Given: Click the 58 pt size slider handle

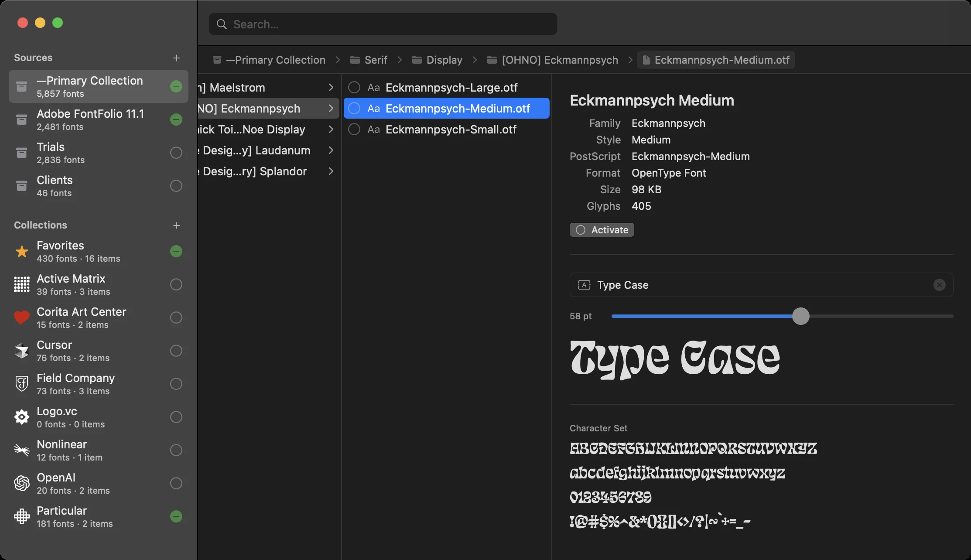Looking at the screenshot, I should pyautogui.click(x=801, y=316).
